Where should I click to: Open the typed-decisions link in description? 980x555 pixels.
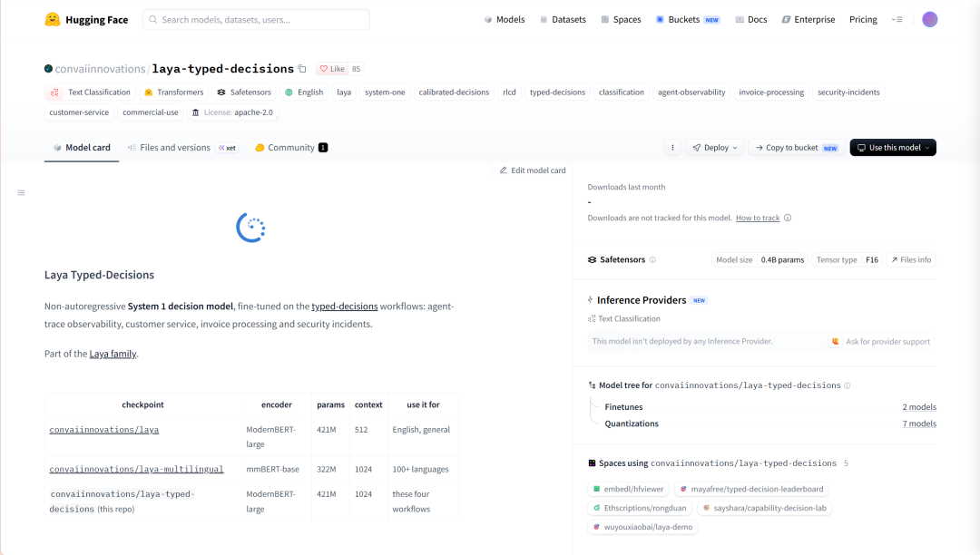[345, 306]
